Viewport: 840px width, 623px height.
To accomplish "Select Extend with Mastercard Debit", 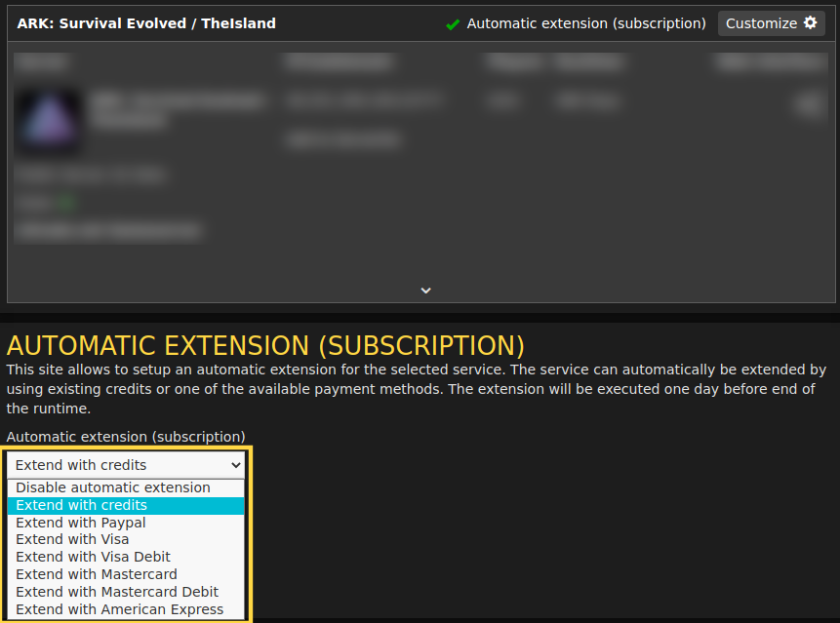I will point(116,591).
